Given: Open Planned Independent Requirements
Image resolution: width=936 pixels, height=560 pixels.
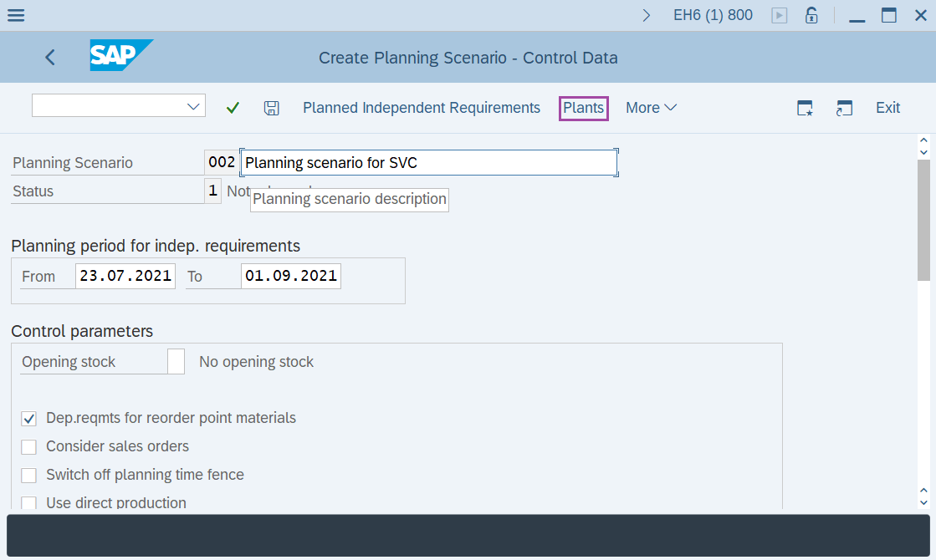Looking at the screenshot, I should (421, 107).
